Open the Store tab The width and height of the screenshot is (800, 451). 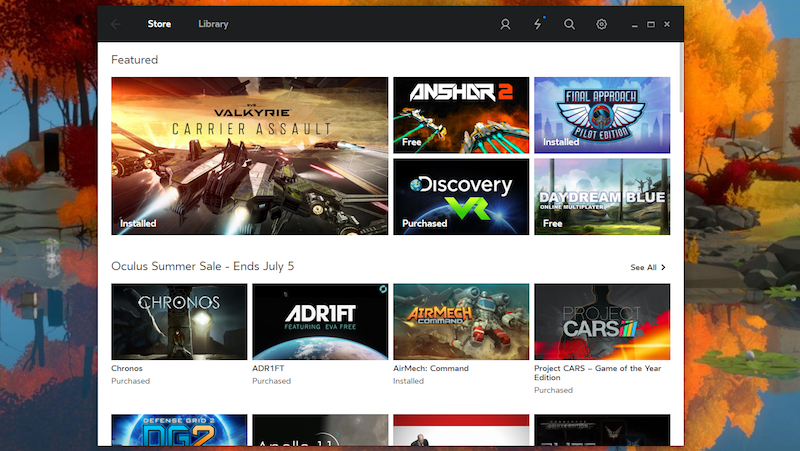pyautogui.click(x=159, y=24)
